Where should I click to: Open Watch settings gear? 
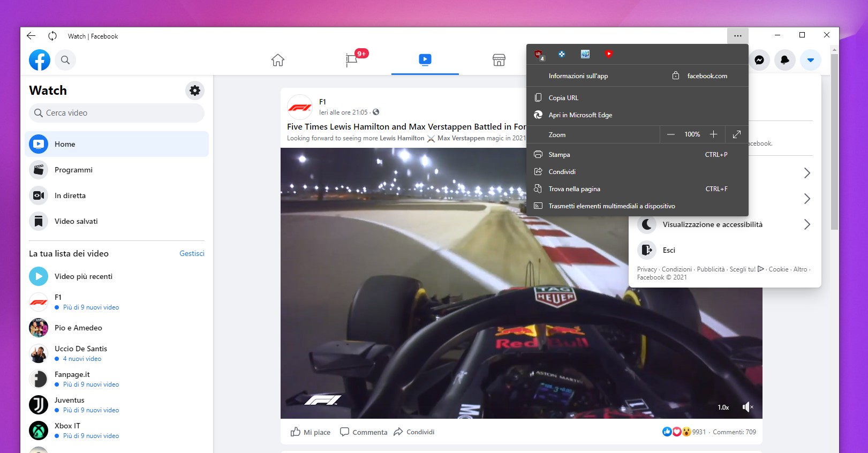tap(195, 90)
